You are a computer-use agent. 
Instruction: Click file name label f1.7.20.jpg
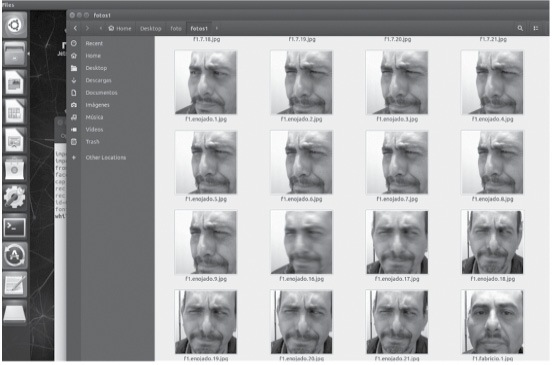[x=398, y=39]
